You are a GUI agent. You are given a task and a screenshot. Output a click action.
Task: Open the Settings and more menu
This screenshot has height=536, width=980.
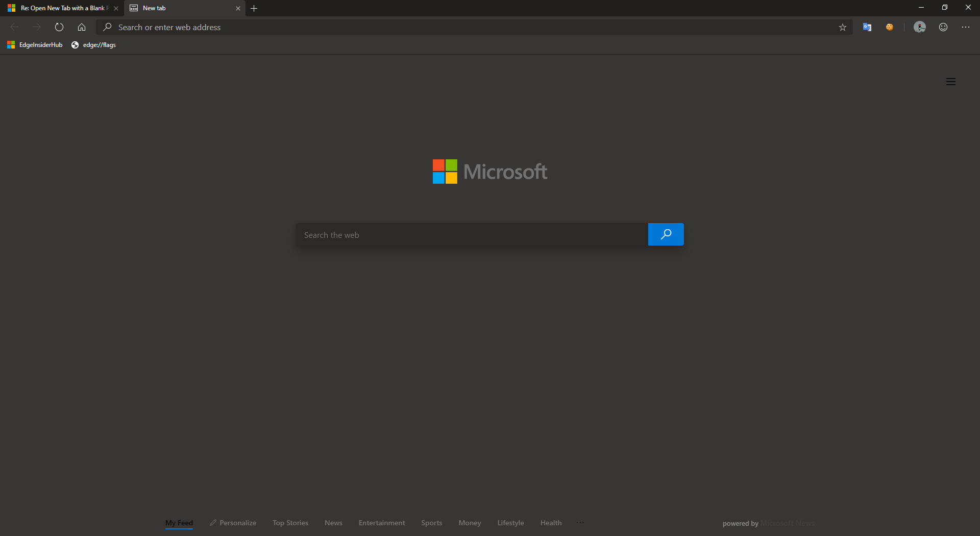pyautogui.click(x=965, y=27)
